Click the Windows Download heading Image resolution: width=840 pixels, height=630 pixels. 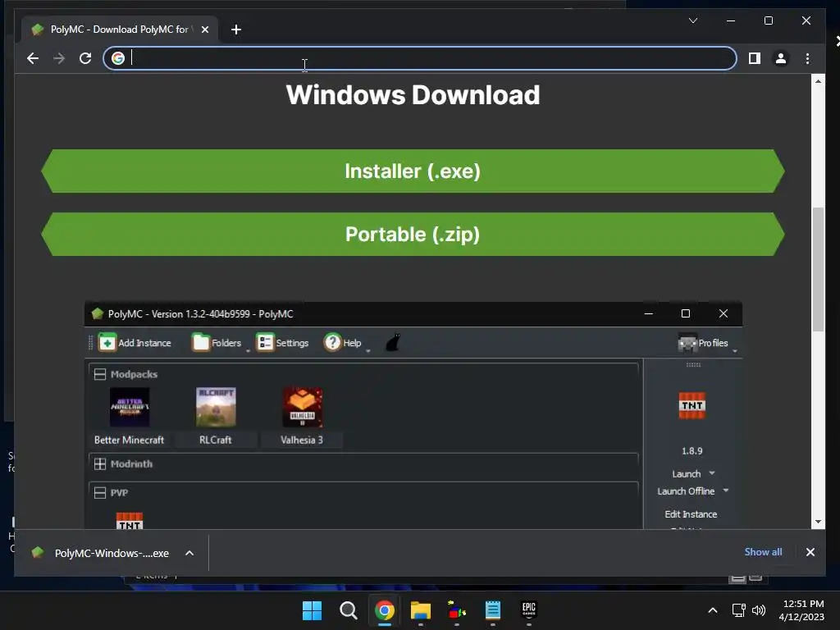pos(413,95)
